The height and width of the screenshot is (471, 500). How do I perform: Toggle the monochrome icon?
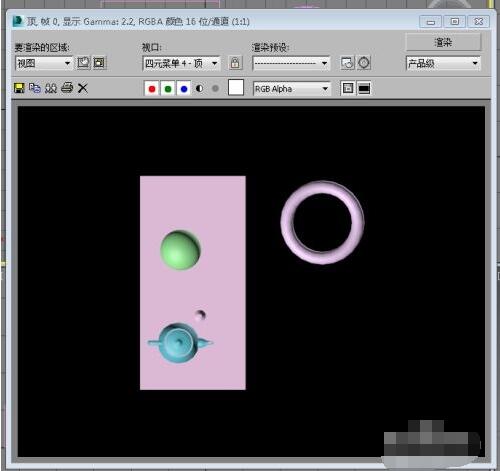point(215,89)
